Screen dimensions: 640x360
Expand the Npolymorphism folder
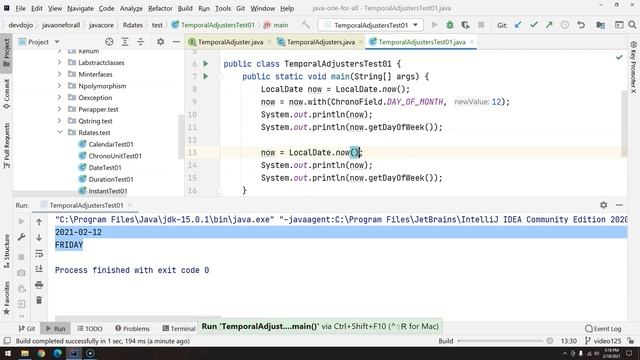pyautogui.click(x=60, y=86)
